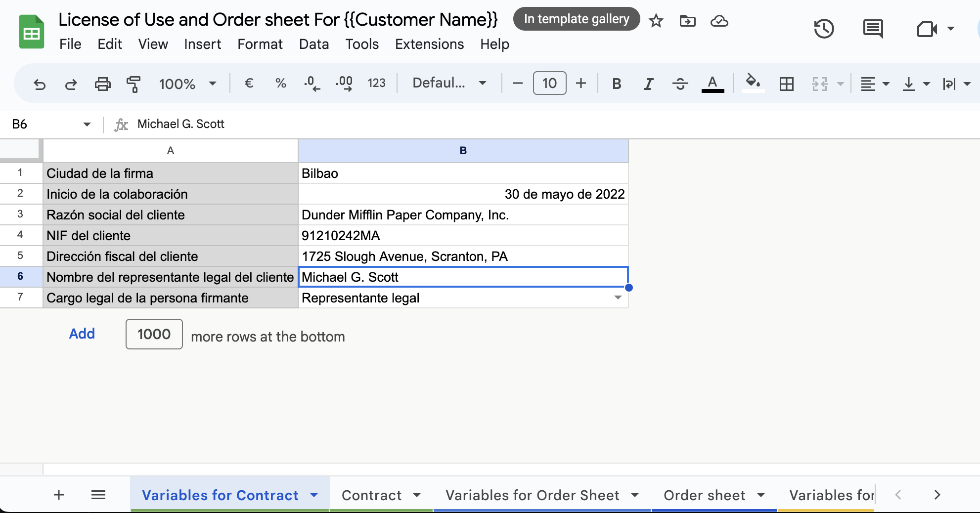Expand the font family dropdown
This screenshot has width=980, height=513.
click(449, 83)
